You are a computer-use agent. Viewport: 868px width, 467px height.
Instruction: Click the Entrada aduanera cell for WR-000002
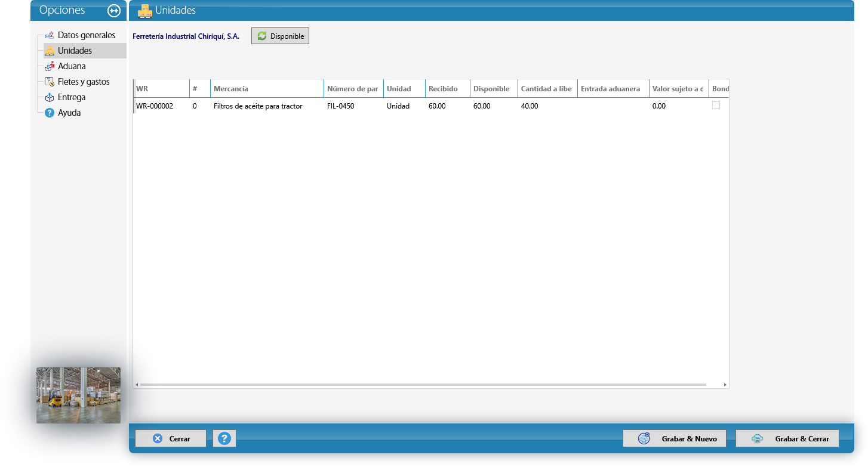click(614, 106)
